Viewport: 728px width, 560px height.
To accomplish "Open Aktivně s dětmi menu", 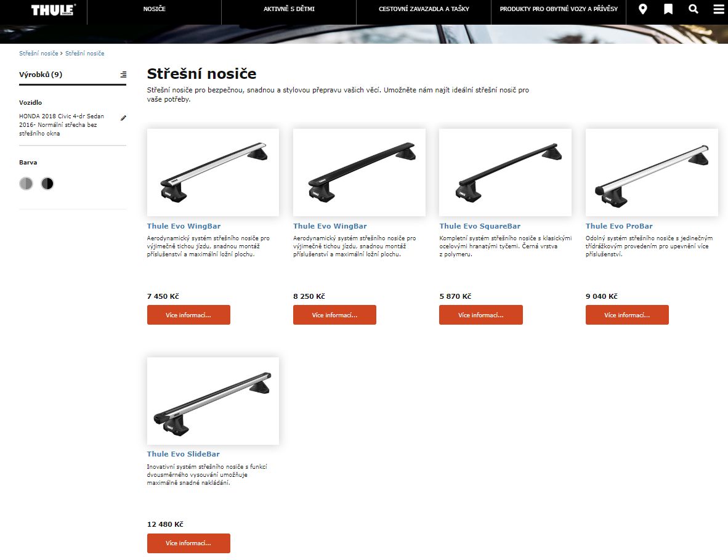I will coord(289,9).
